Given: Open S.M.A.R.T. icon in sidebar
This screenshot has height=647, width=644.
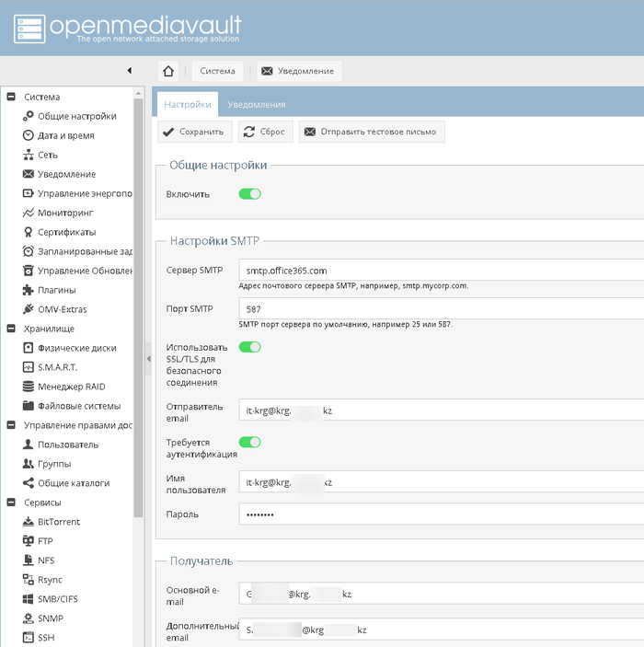Looking at the screenshot, I should 28,367.
